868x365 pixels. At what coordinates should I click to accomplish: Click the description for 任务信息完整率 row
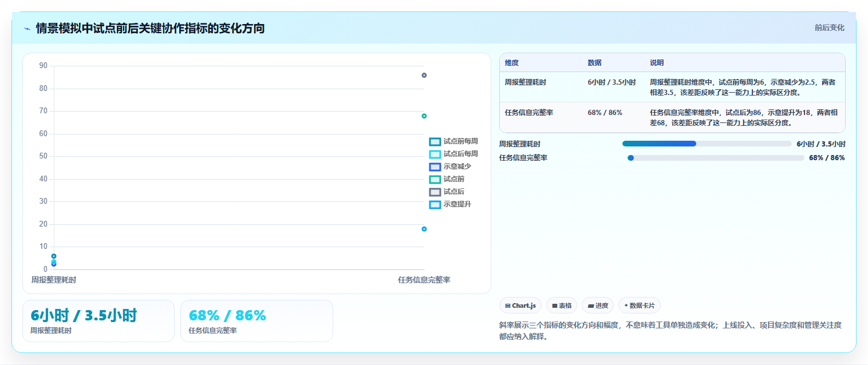click(743, 117)
